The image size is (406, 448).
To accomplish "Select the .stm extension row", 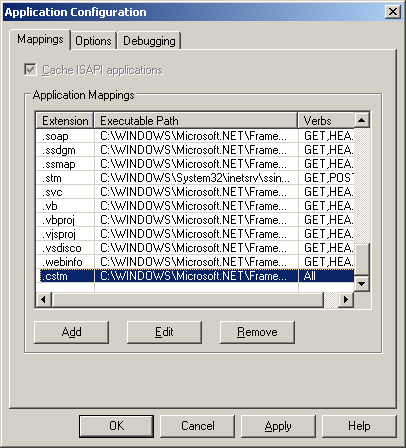I will pyautogui.click(x=195, y=178).
